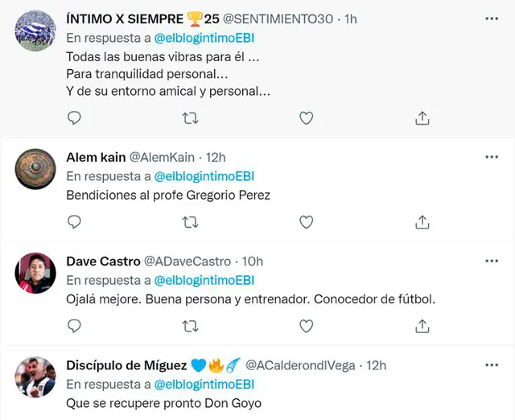Like Alem kain's blessing tweet
Screen dimensions: 515x420
click(306, 221)
